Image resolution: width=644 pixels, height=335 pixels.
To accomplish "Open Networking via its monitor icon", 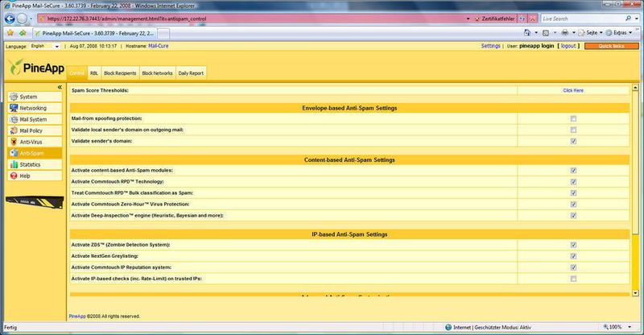I will (14, 108).
